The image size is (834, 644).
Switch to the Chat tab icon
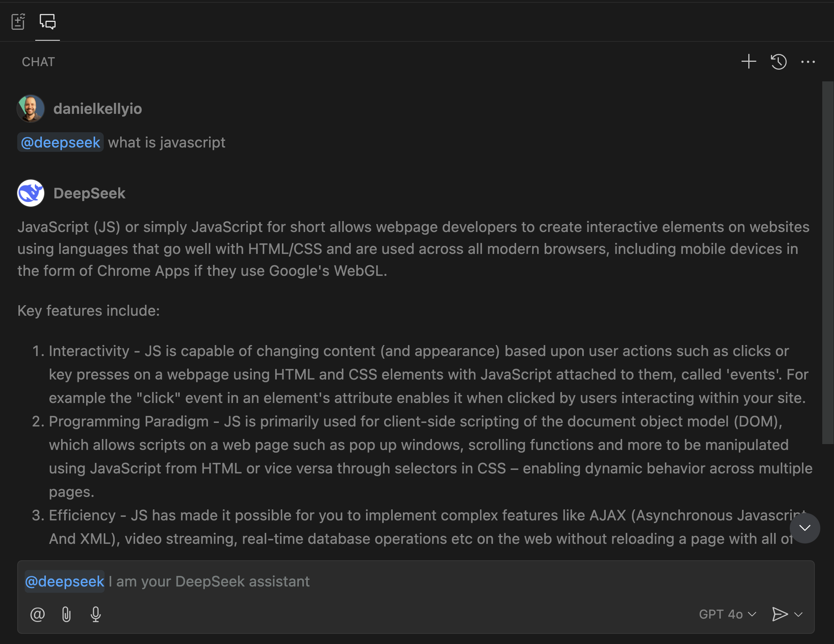point(47,22)
